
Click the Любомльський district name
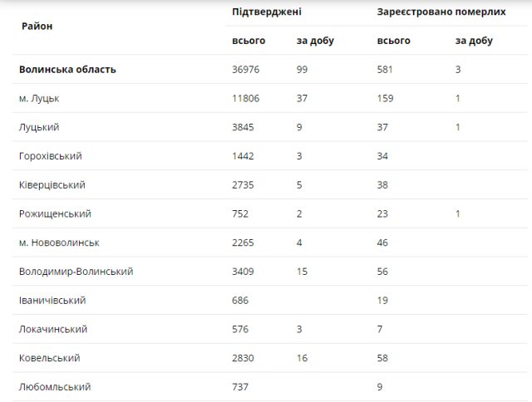click(x=55, y=387)
